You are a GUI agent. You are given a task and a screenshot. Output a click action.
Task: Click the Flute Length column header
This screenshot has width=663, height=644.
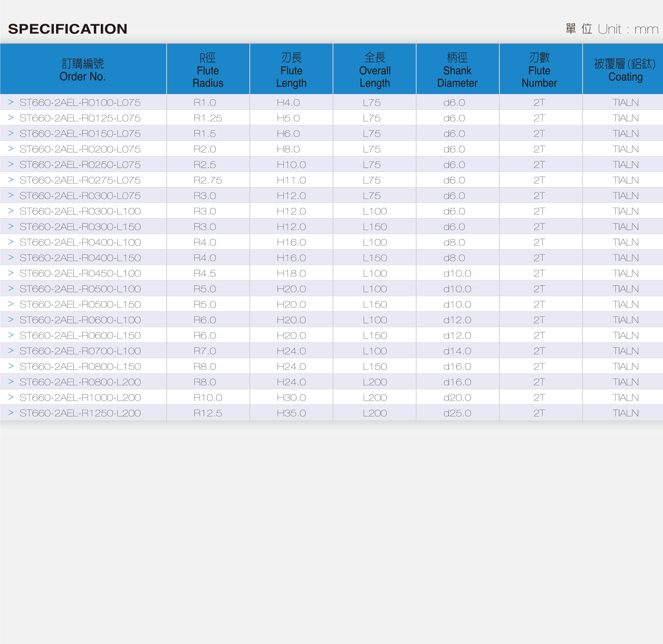click(291, 69)
